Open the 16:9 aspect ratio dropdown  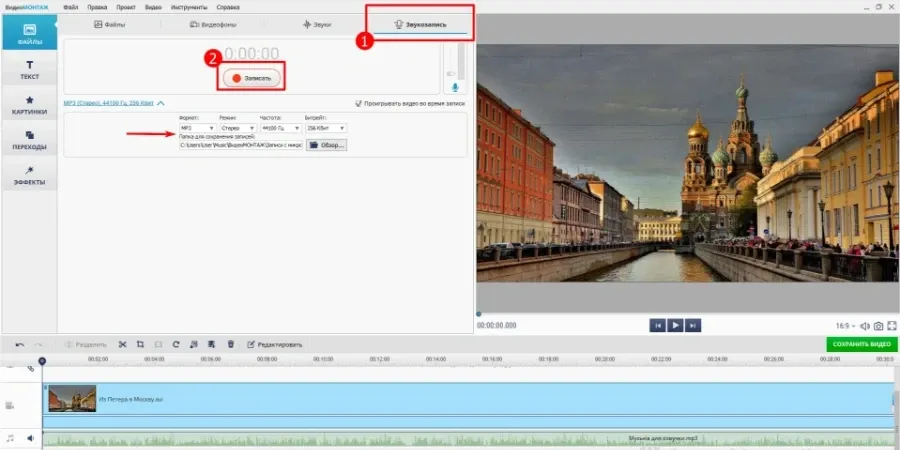pos(845,326)
